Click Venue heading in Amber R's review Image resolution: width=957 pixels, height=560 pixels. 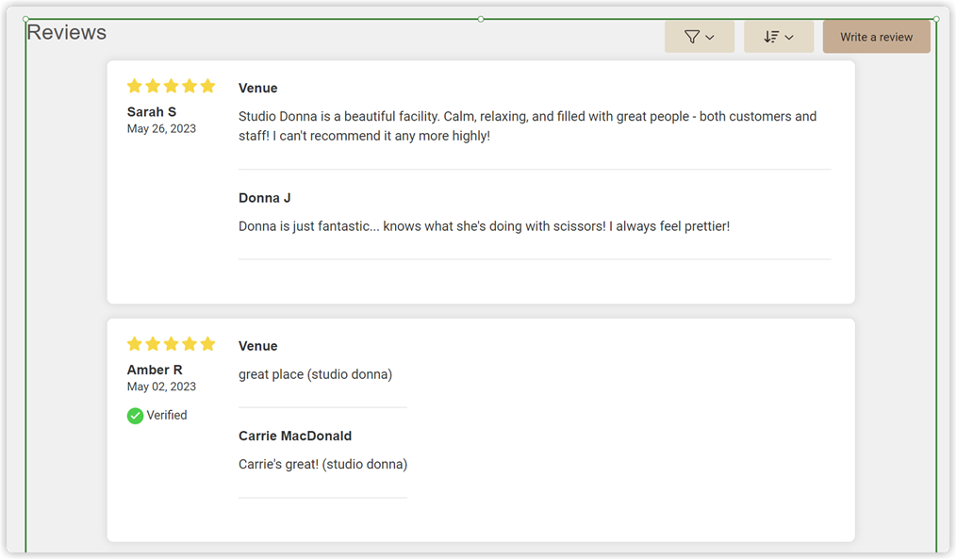point(257,346)
